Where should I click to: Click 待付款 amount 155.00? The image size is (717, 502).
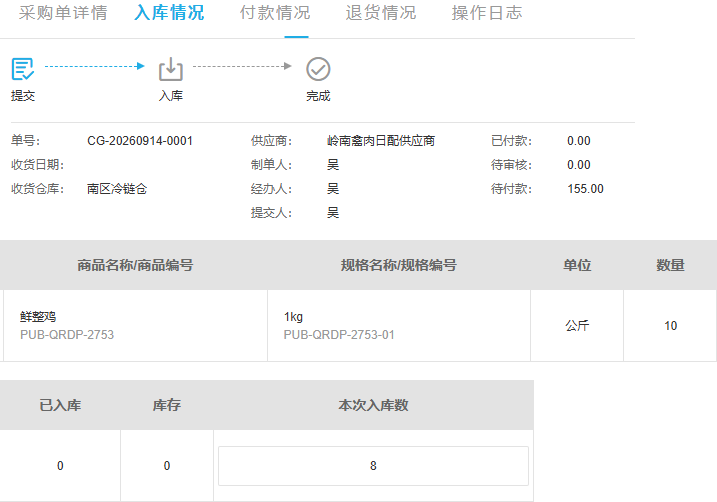(585, 189)
